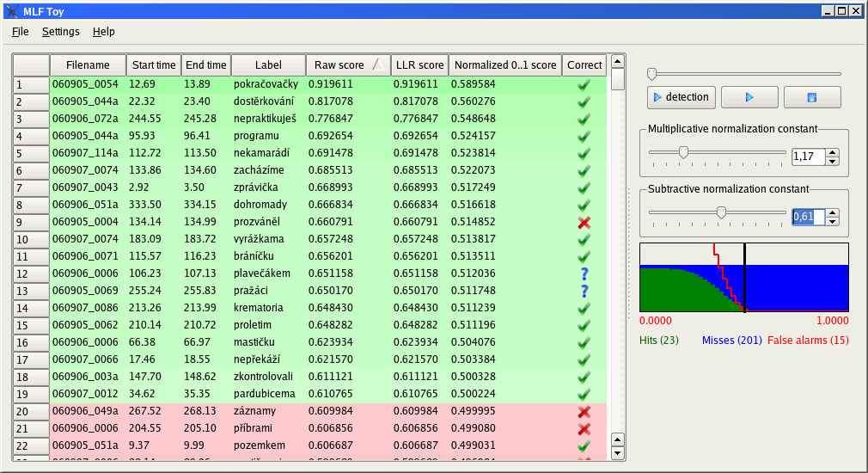Click red X icon in záznamy row
868x473 pixels.
[x=584, y=412]
